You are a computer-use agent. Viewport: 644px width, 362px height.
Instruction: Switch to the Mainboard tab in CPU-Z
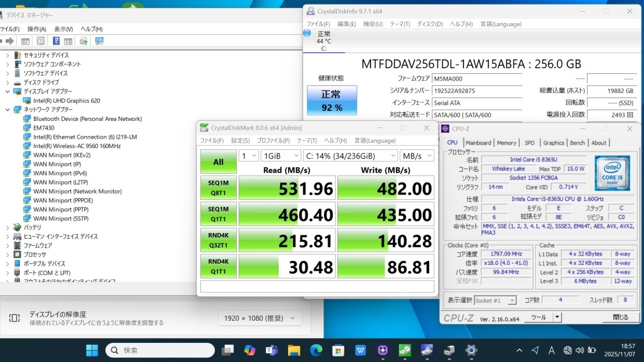click(x=478, y=143)
